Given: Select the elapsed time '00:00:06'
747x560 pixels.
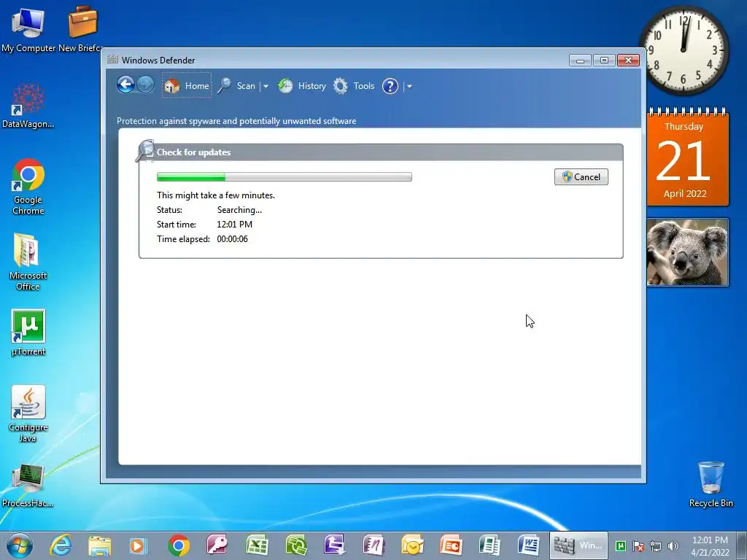Looking at the screenshot, I should [x=232, y=239].
